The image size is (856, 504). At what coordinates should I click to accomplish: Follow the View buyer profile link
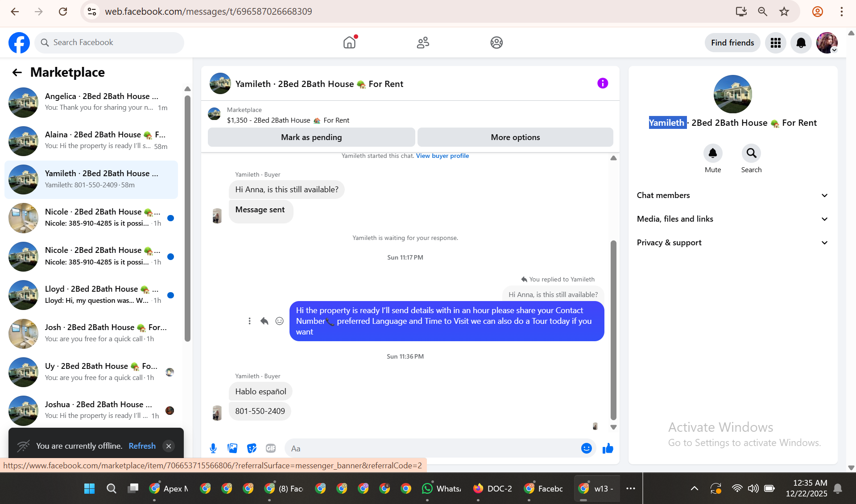coord(442,156)
